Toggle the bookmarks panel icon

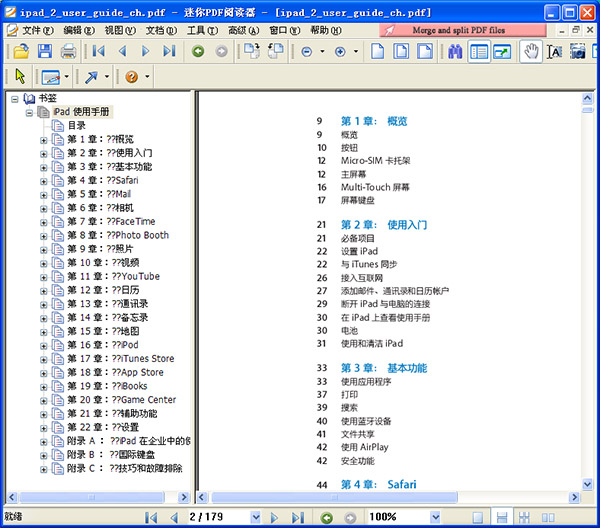479,51
